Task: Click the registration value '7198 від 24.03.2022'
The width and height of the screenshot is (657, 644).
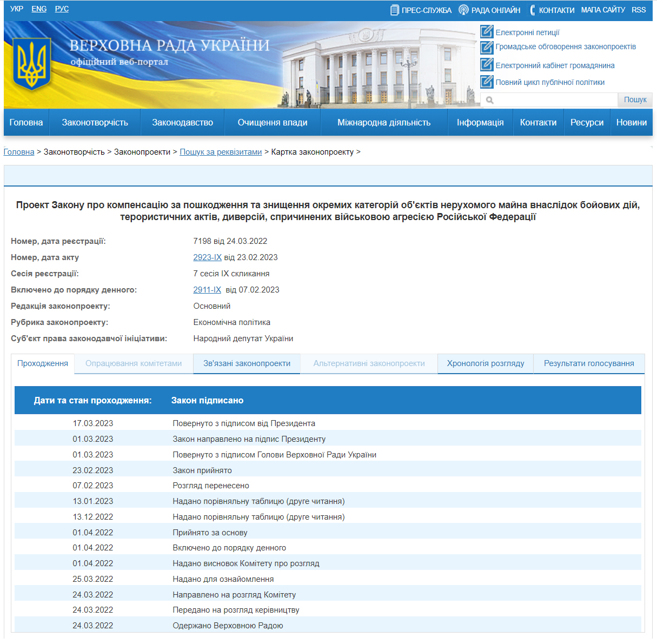Action: click(230, 241)
